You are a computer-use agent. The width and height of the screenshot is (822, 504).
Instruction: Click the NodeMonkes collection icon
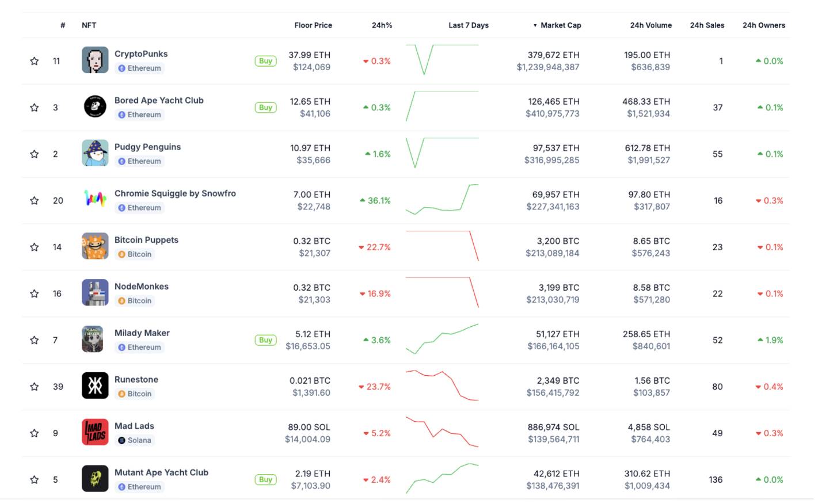[x=95, y=293]
